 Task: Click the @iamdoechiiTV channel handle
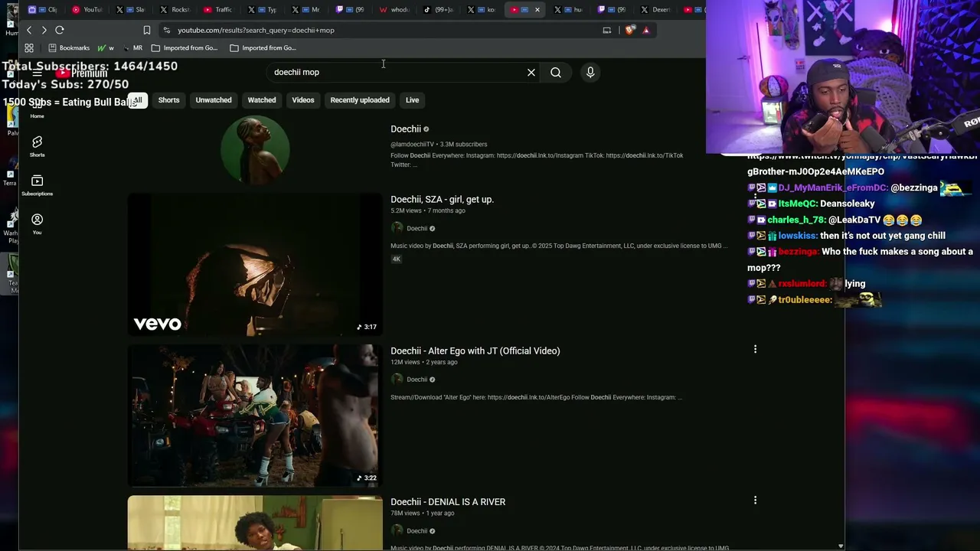coord(412,144)
